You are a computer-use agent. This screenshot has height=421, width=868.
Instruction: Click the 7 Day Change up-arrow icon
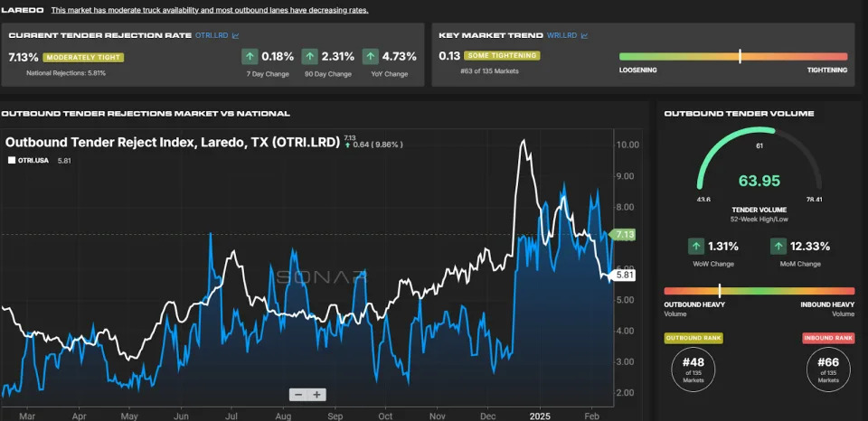(250, 56)
